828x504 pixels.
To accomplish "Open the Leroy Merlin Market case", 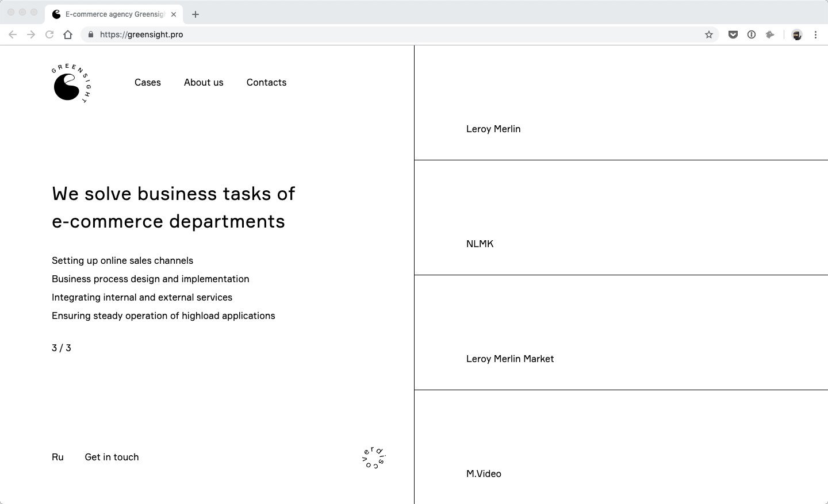I will tap(510, 359).
